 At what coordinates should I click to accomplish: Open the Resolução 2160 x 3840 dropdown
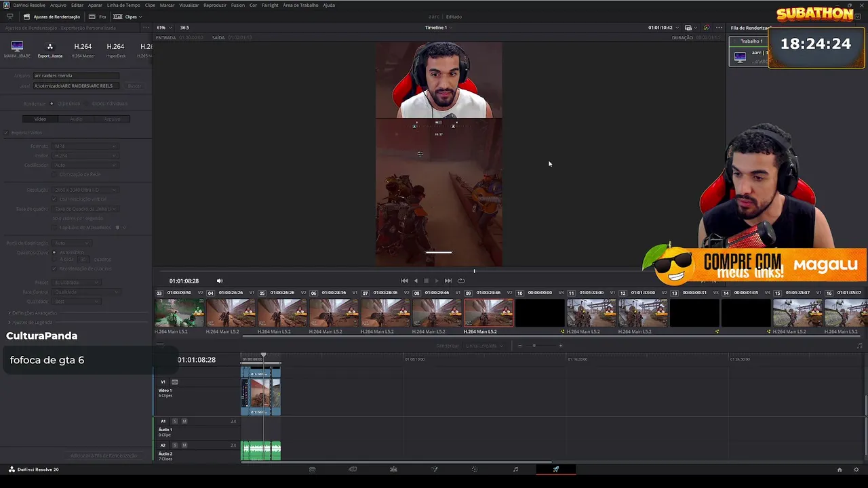click(85, 190)
